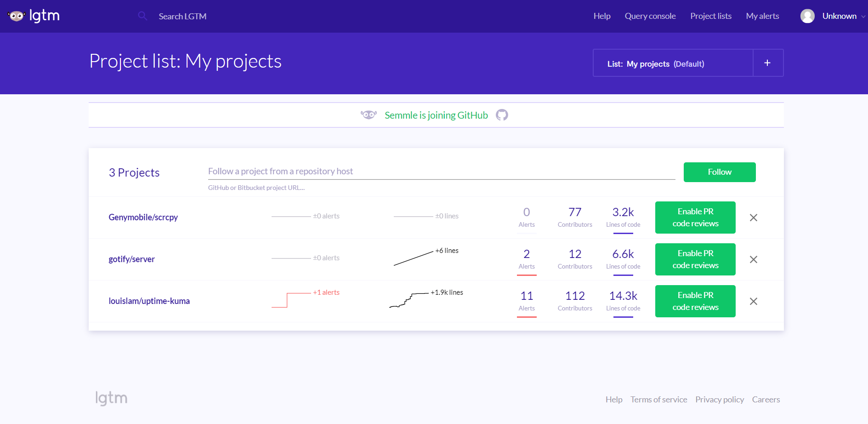868x424 pixels.
Task: Open Terms of service in footer
Action: [658, 400]
